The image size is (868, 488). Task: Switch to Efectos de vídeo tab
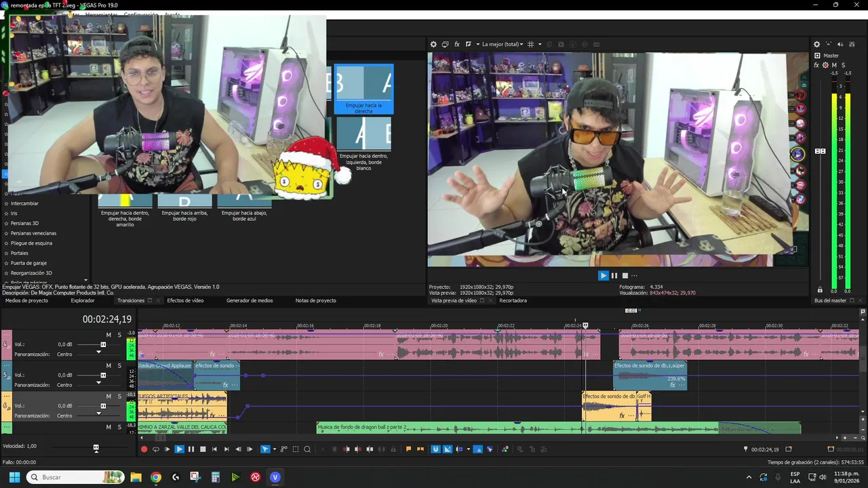point(185,300)
